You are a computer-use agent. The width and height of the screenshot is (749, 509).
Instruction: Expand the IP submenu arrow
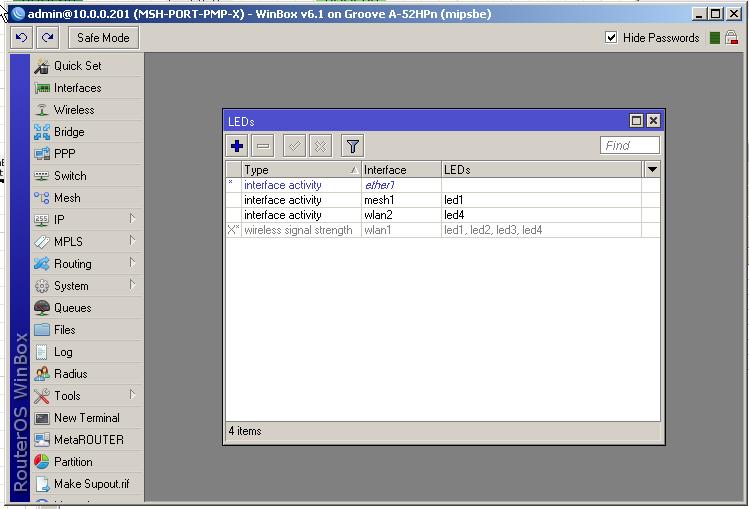[133, 219]
